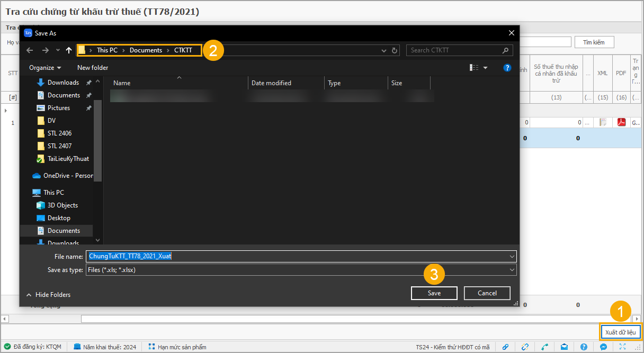Click Hạn mức sản phẩm in status bar
Image resolution: width=644 pixels, height=353 pixels.
[x=177, y=347]
